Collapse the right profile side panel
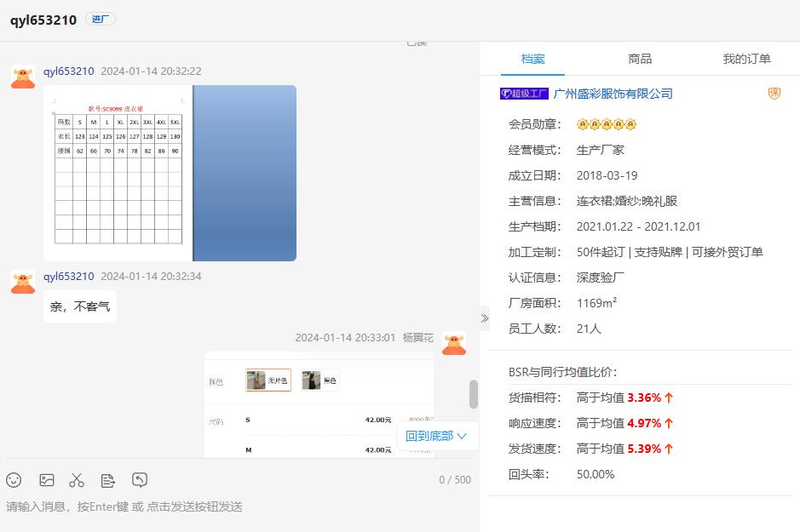This screenshot has width=800, height=532. tap(485, 318)
